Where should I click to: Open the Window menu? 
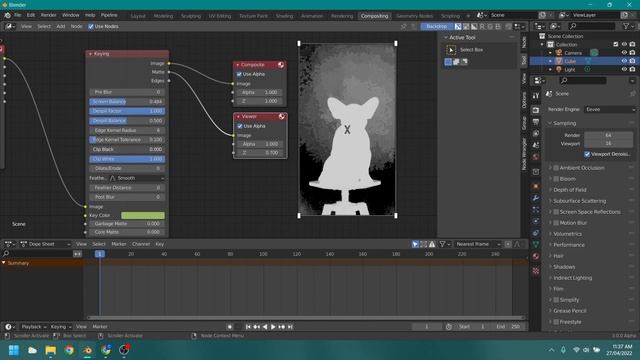[x=71, y=15]
